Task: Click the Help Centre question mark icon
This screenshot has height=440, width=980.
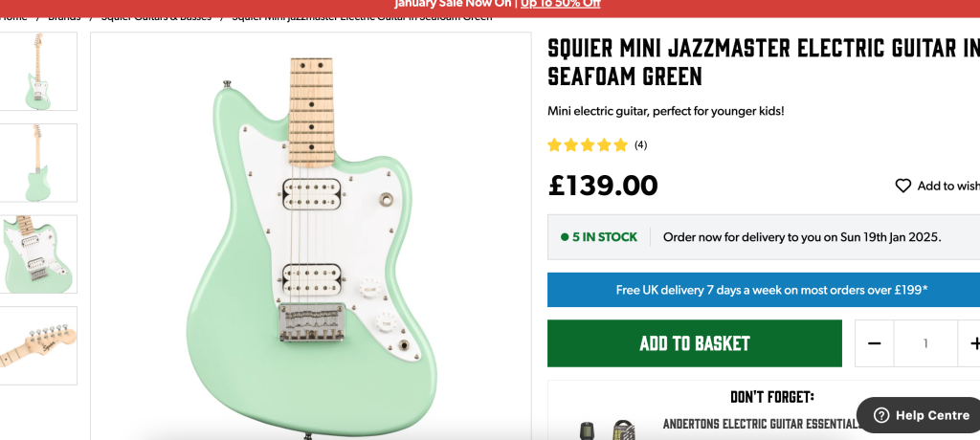Action: 880,415
